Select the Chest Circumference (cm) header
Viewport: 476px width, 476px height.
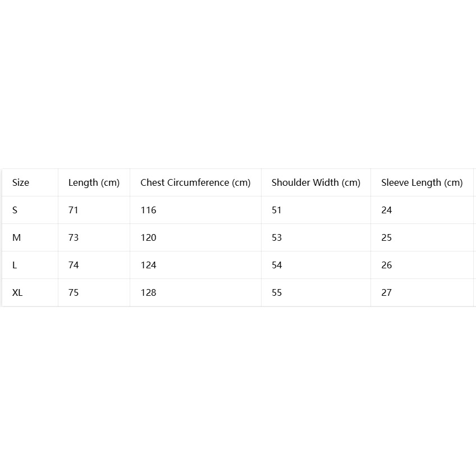click(x=195, y=183)
